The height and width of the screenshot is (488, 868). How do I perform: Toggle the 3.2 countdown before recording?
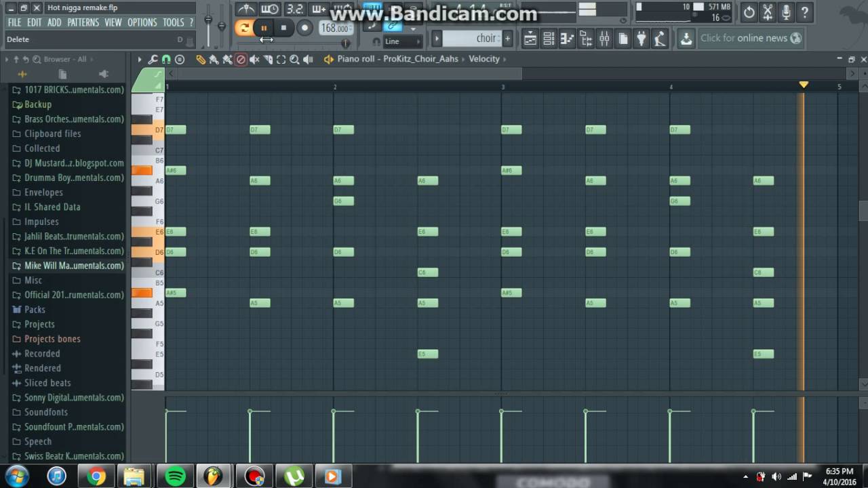coord(294,9)
